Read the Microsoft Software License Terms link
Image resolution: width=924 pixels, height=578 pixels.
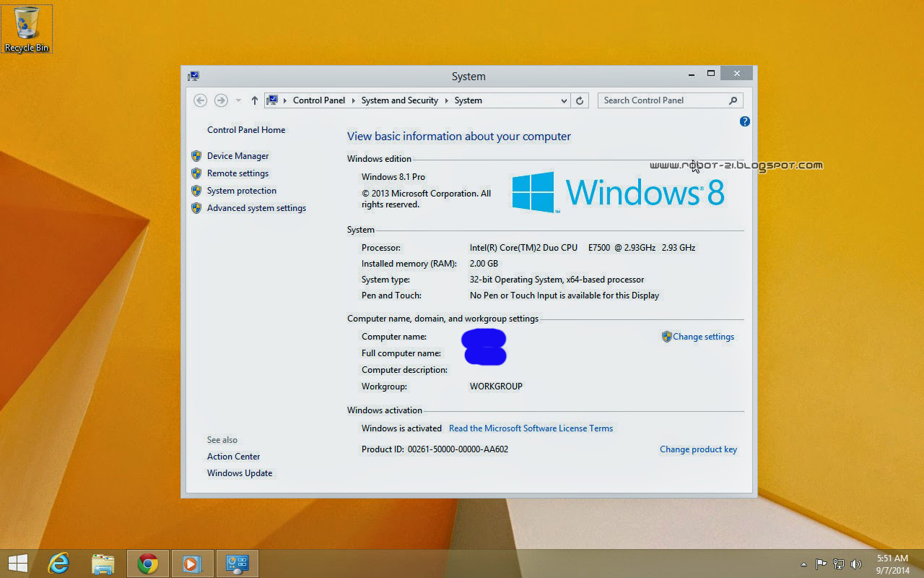coord(531,428)
